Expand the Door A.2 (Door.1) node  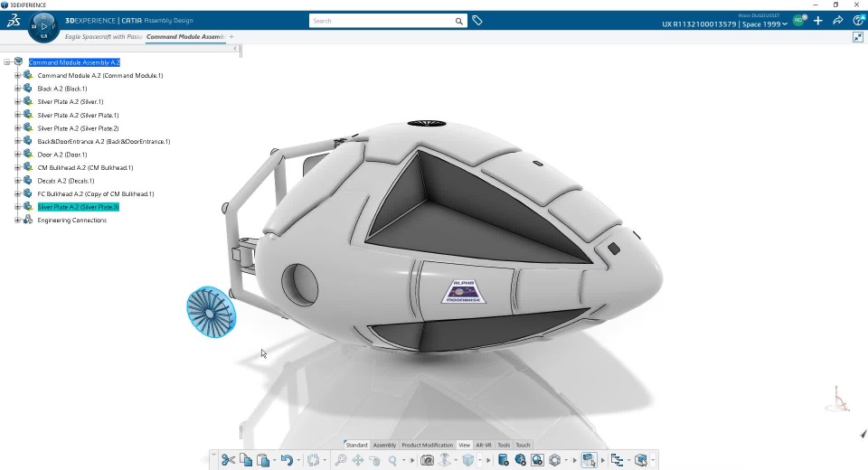pos(17,155)
